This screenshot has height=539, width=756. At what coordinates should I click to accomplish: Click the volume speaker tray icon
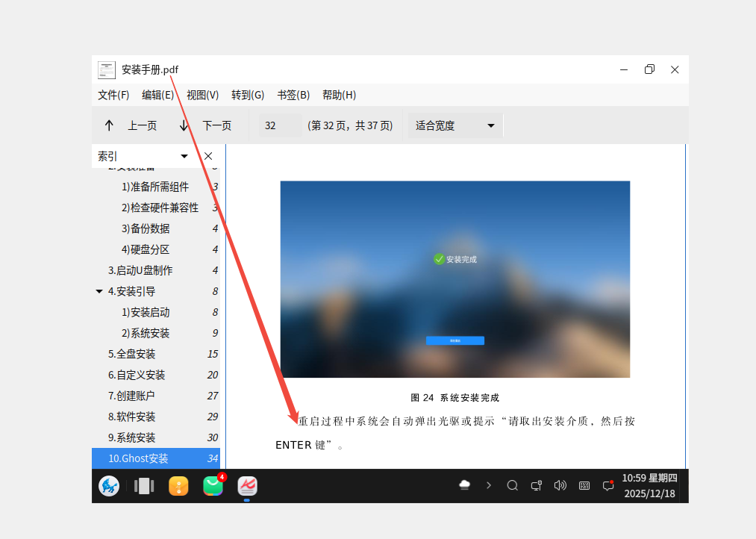coord(560,485)
